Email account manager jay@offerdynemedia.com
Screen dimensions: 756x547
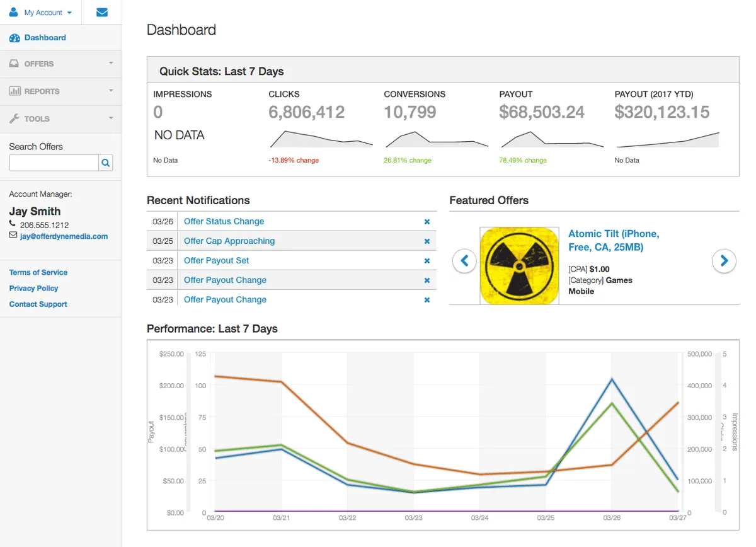[64, 236]
